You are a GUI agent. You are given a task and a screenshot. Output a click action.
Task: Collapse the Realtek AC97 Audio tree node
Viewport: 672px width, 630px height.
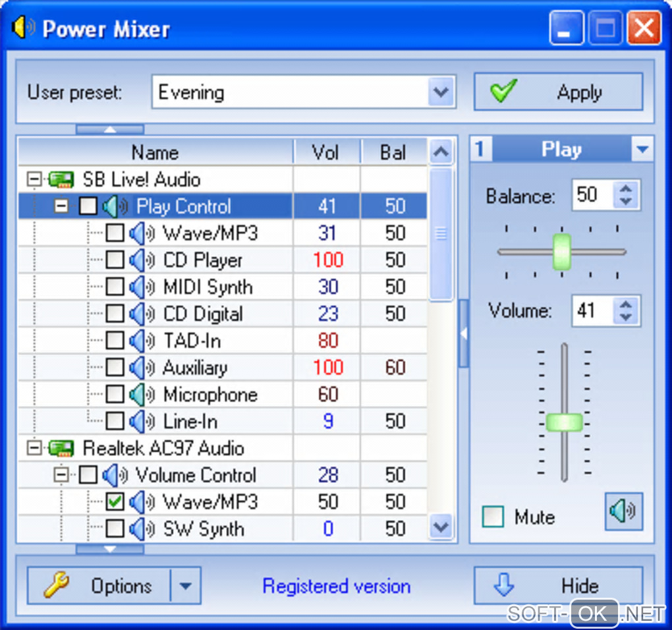[34, 448]
